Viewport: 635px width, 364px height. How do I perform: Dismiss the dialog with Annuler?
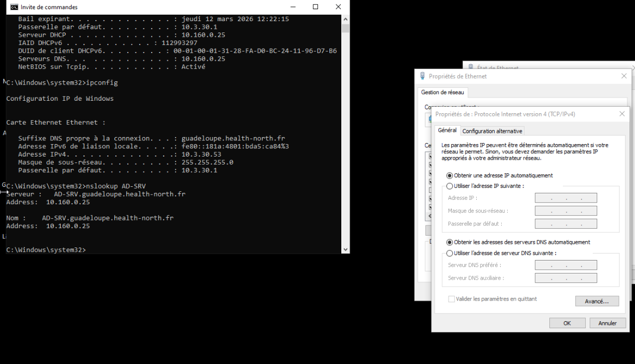pyautogui.click(x=607, y=322)
